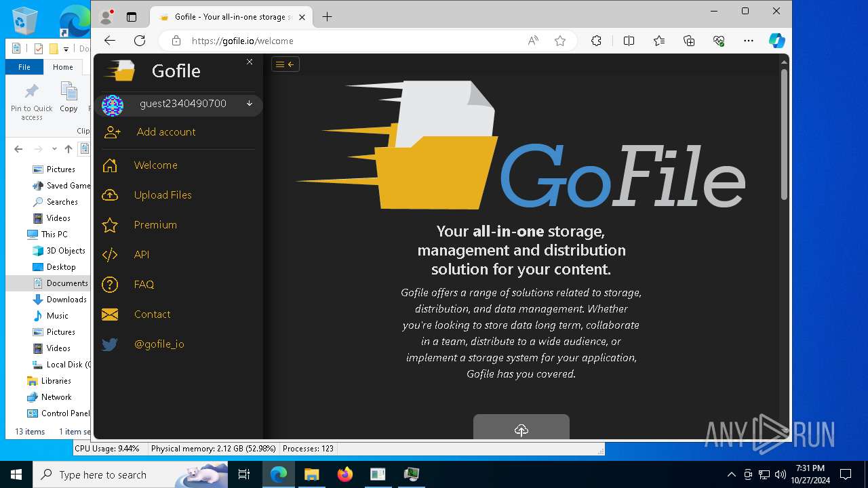Open Browser essentials heart icon
The width and height of the screenshot is (868, 488).
719,41
